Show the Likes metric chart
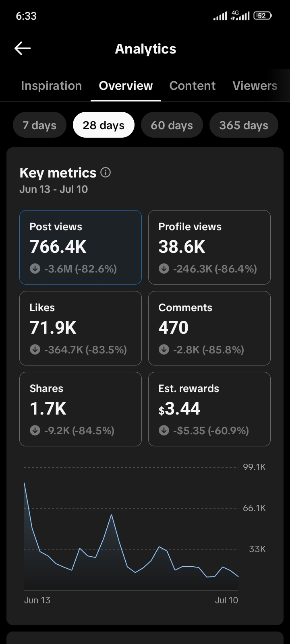 coord(81,328)
